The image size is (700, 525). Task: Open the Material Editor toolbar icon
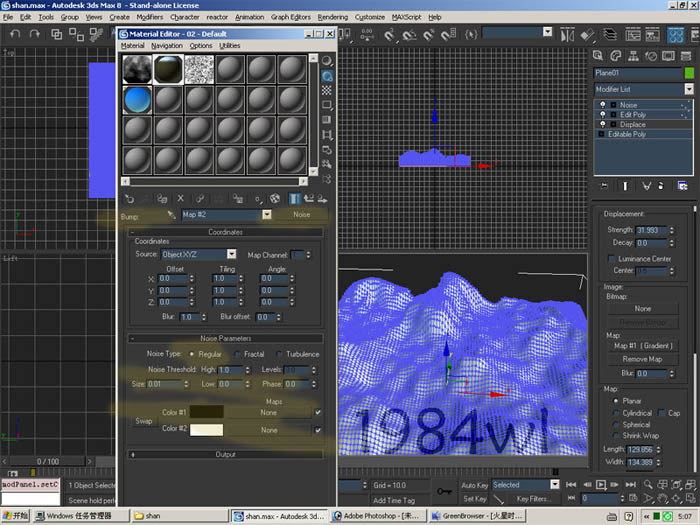tap(675, 35)
